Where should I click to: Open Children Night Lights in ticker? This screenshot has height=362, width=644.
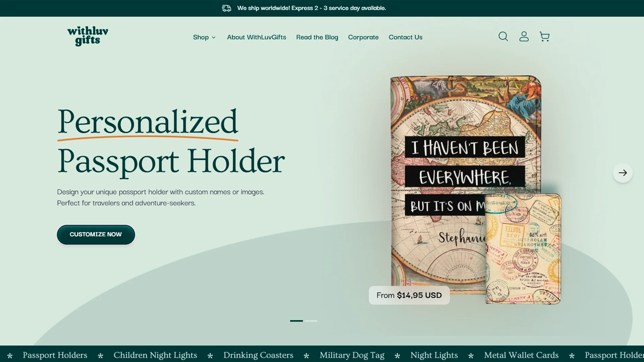[x=155, y=355]
